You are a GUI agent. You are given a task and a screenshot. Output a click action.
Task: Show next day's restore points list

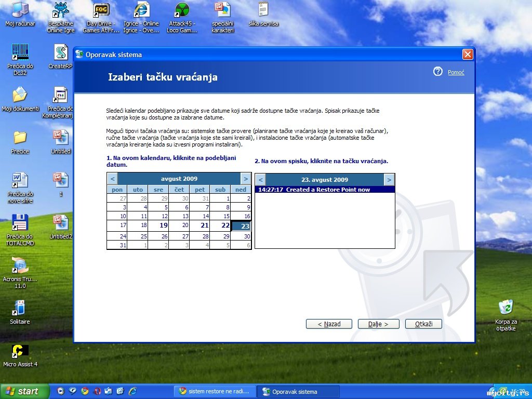(389, 179)
